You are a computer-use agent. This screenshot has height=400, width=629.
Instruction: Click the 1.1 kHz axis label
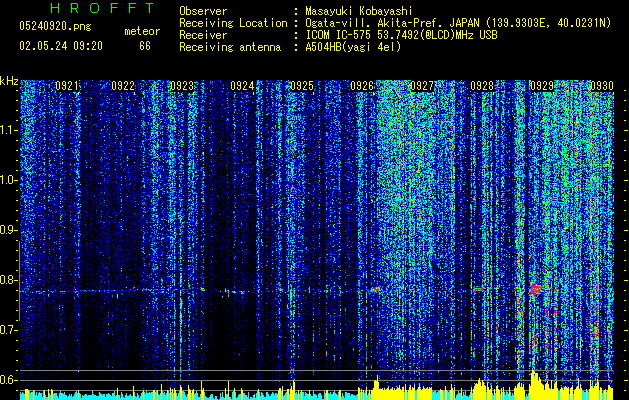tap(8, 130)
